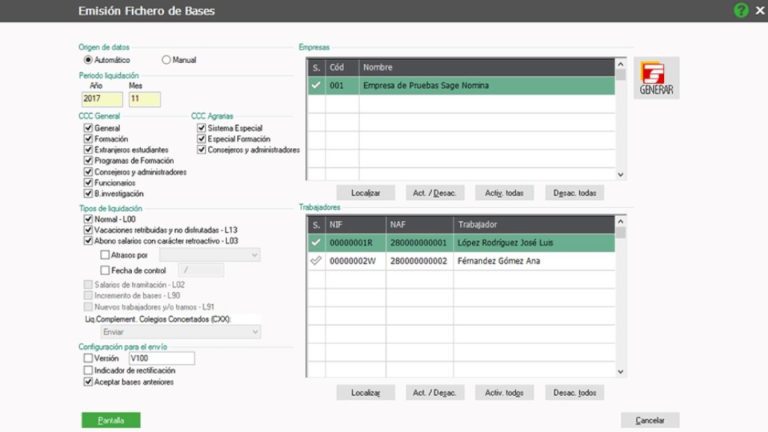This screenshot has height=432, width=768.
Task: Expand the Atrasos por dropdown
Action: pyautogui.click(x=254, y=255)
